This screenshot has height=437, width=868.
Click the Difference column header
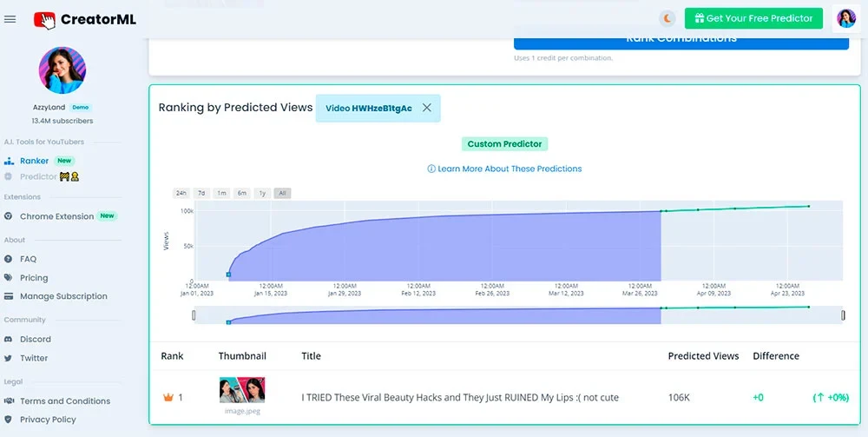[x=775, y=356]
